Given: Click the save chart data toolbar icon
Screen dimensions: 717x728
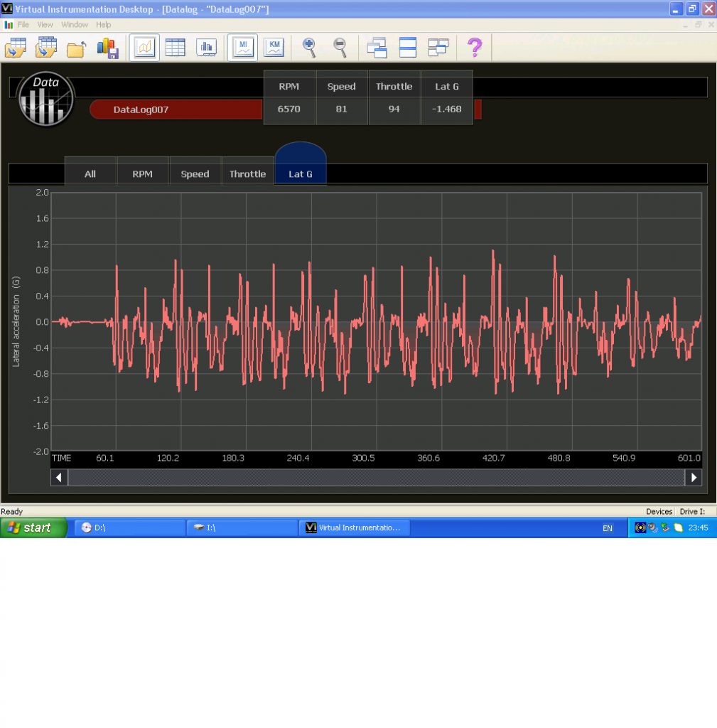Looking at the screenshot, I should point(107,48).
